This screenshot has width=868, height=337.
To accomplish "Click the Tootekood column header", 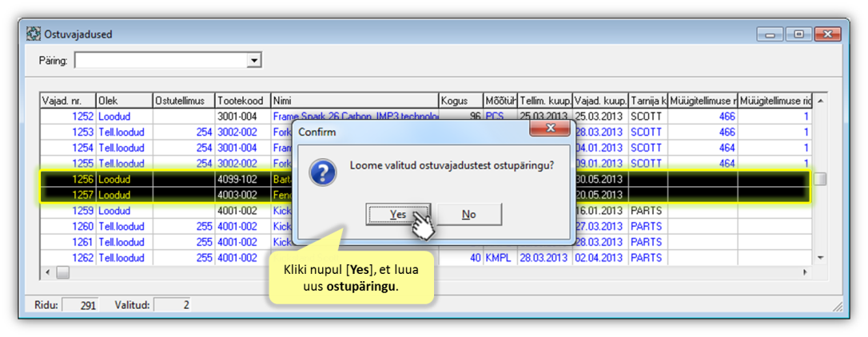I will [243, 101].
